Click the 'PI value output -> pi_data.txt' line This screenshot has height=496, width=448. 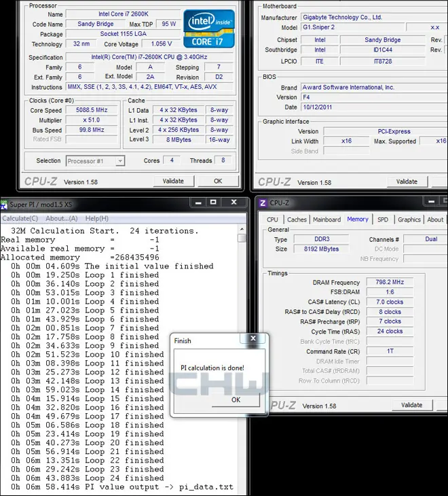point(122,486)
